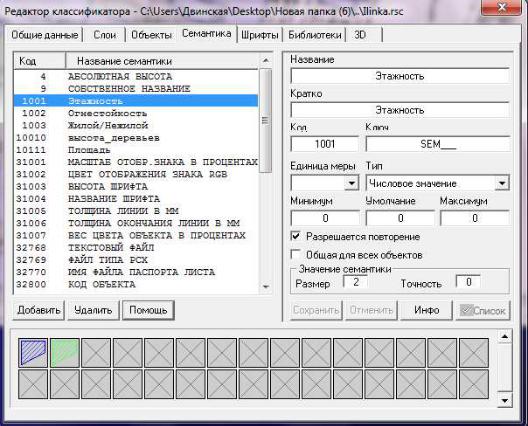Click the Ключ field showing SEM
The width and height of the screenshot is (528, 426).
point(438,144)
